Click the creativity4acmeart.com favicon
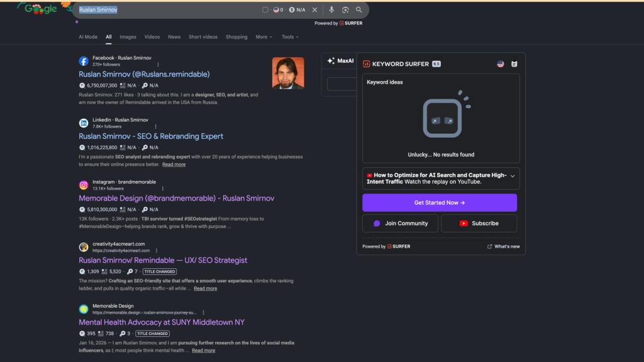644x362 pixels. [x=84, y=247]
